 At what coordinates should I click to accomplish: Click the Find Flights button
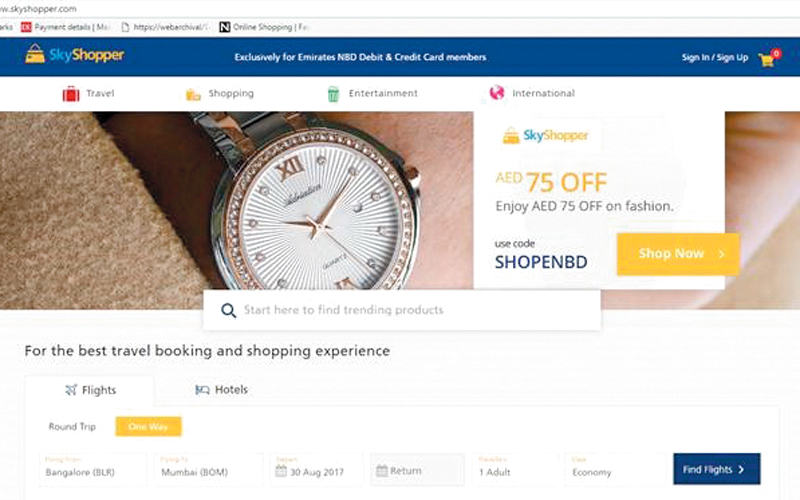[716, 469]
